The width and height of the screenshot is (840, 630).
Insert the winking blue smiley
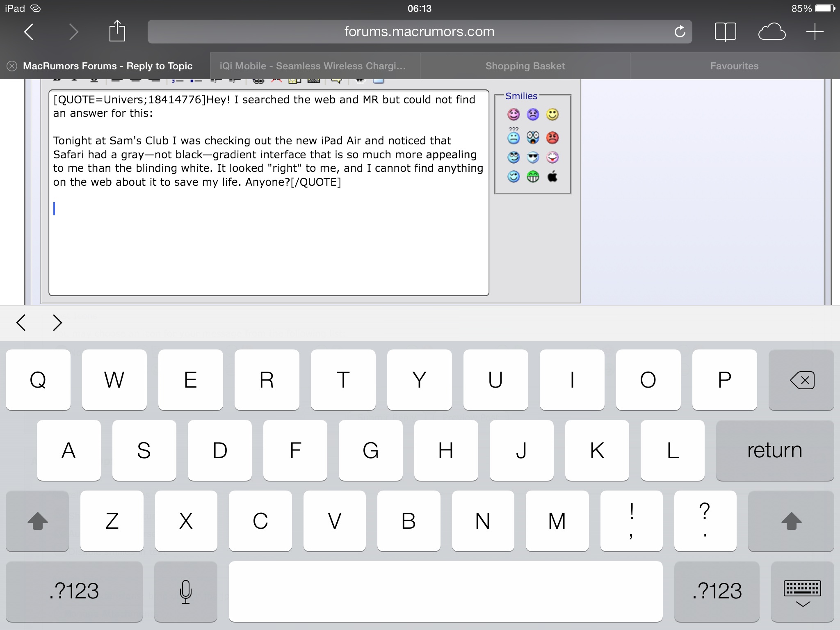(x=514, y=177)
